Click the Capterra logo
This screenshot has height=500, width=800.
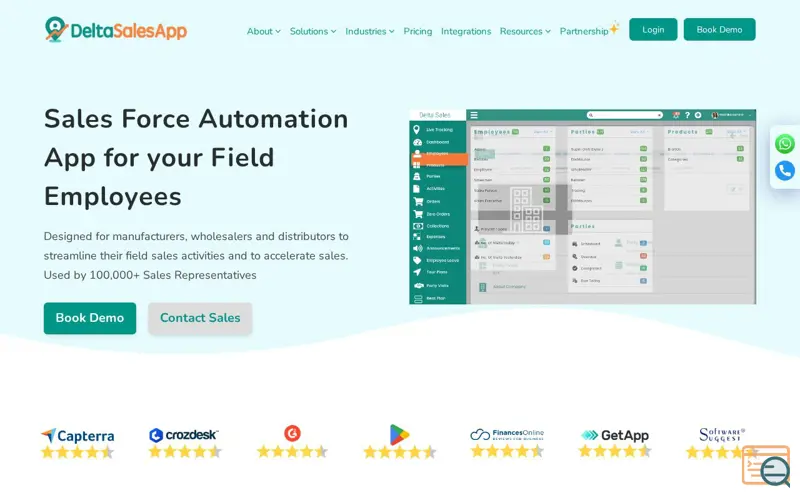pyautogui.click(x=78, y=435)
